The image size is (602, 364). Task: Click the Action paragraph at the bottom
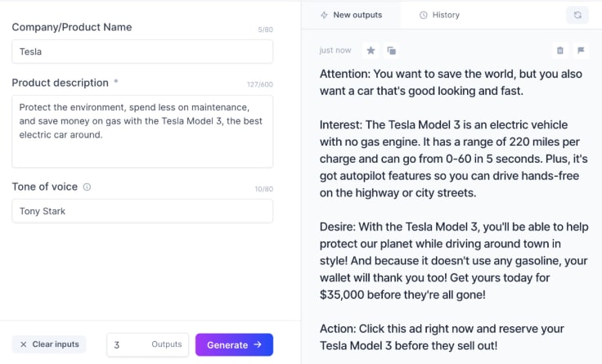point(442,337)
